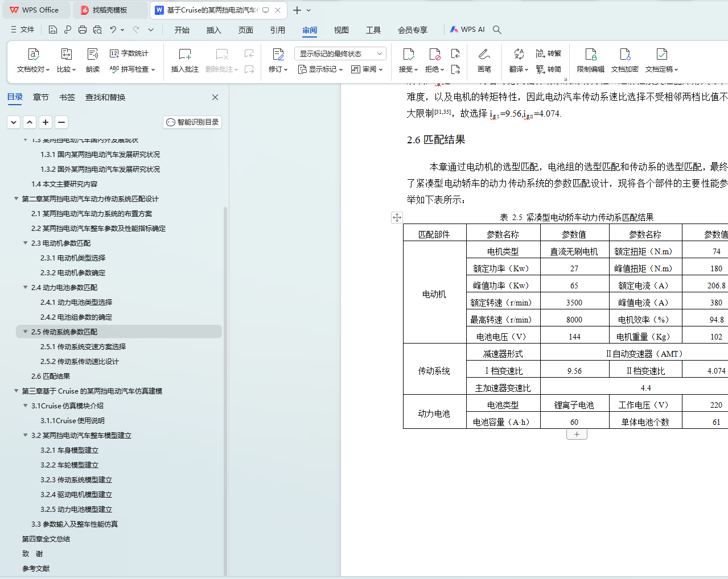
Task: Open the 审阅 pane dropdown in ribbon
Action: pyautogui.click(x=367, y=69)
